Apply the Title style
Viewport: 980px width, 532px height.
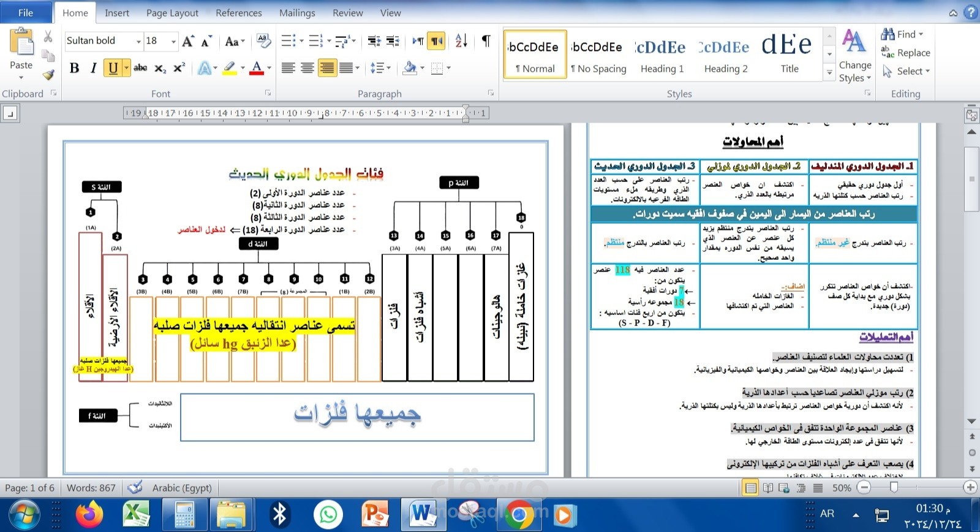click(x=790, y=55)
